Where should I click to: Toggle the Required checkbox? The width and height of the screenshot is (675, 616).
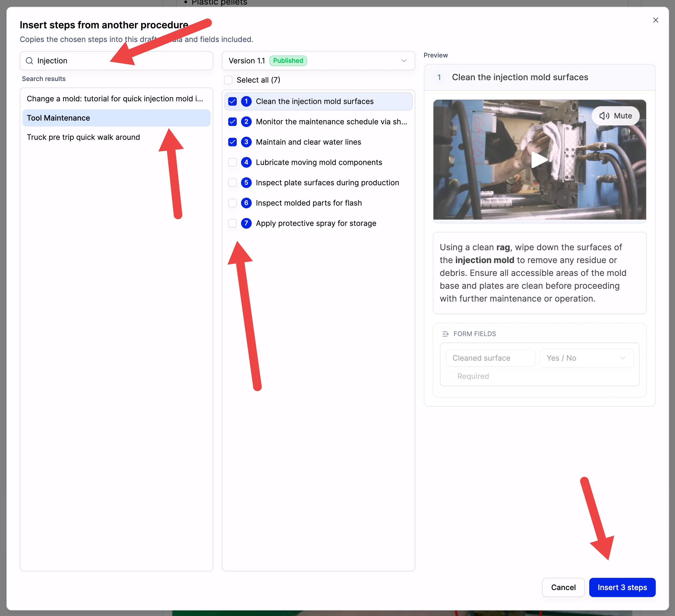point(450,376)
